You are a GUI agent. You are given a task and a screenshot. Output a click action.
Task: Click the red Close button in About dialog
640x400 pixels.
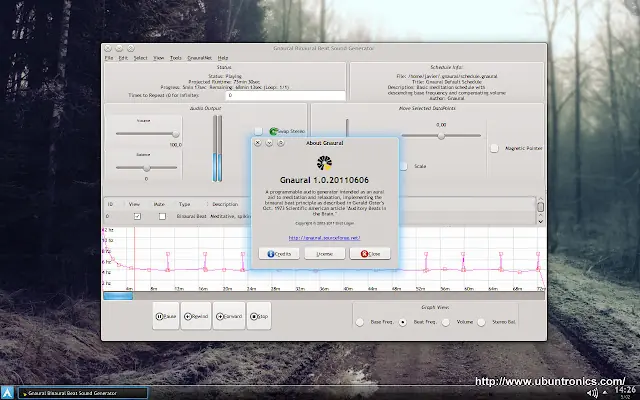[x=370, y=253]
